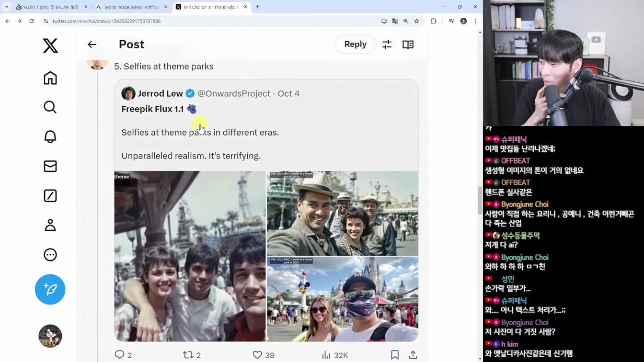Open the Chrome three-dot menu
Screen dimensions: 644x362
click(x=475, y=21)
